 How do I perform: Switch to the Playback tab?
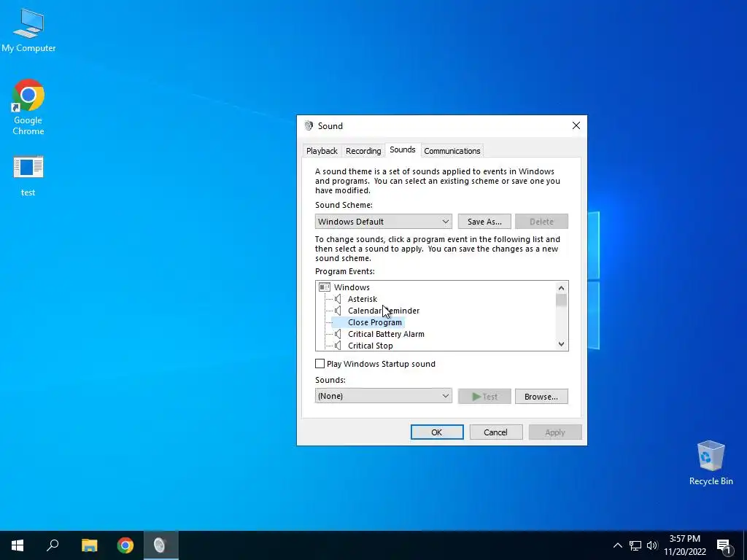[322, 151]
